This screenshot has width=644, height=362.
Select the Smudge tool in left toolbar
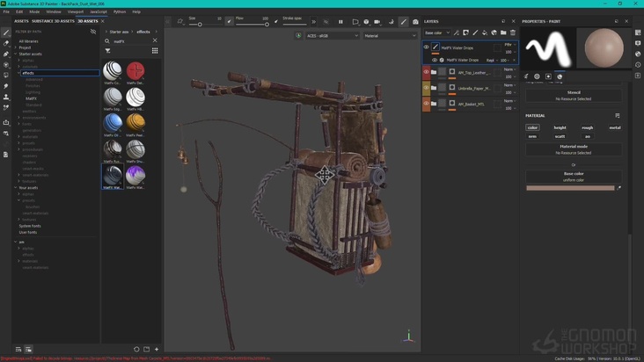pos(6,86)
